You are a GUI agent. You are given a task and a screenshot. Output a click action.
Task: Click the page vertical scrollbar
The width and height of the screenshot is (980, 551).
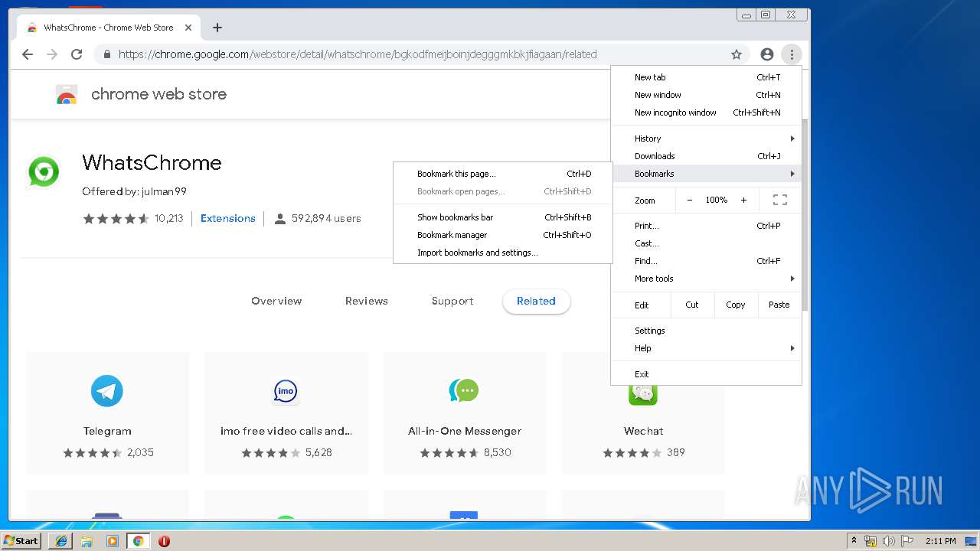[x=805, y=214]
